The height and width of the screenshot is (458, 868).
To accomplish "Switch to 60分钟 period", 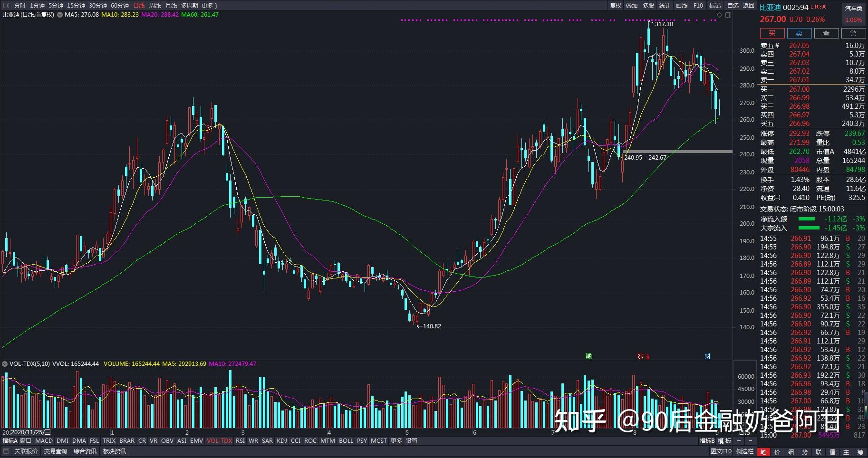I will point(120,5).
